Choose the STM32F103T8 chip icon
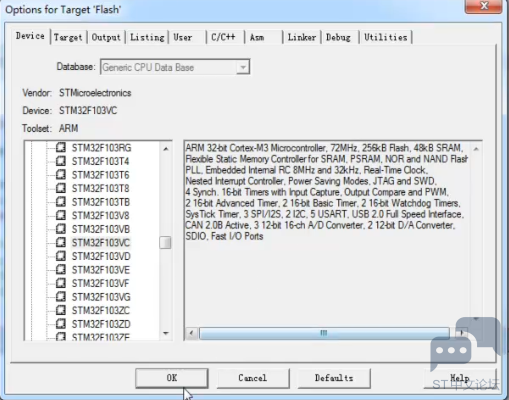 61,188
